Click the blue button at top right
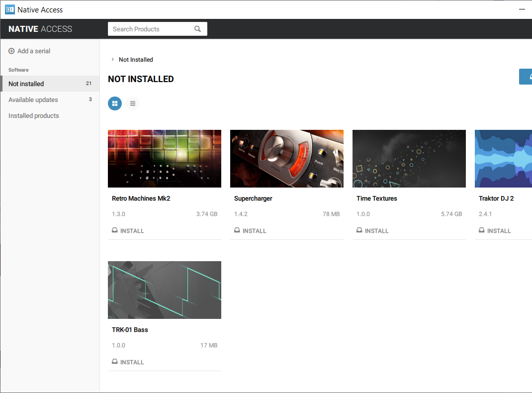Viewport: 532px width, 393px height. click(526, 77)
